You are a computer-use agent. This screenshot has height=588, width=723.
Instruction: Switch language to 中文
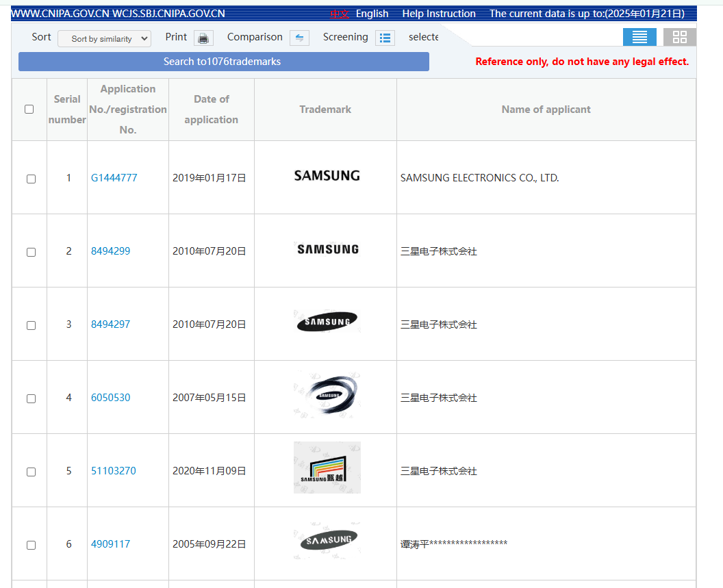(340, 14)
